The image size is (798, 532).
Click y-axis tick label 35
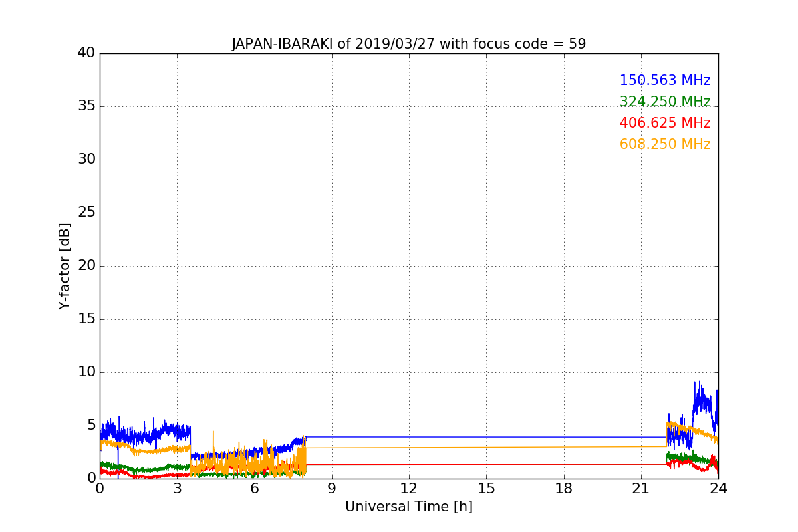pyautogui.click(x=86, y=106)
